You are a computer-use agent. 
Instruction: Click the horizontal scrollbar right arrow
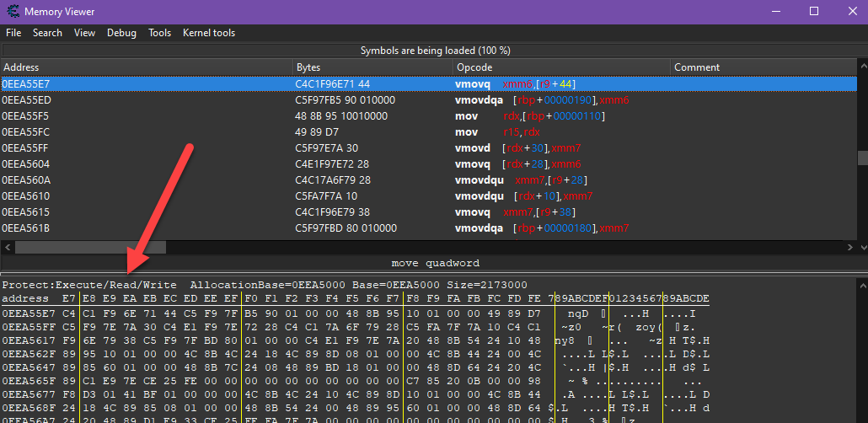[850, 247]
